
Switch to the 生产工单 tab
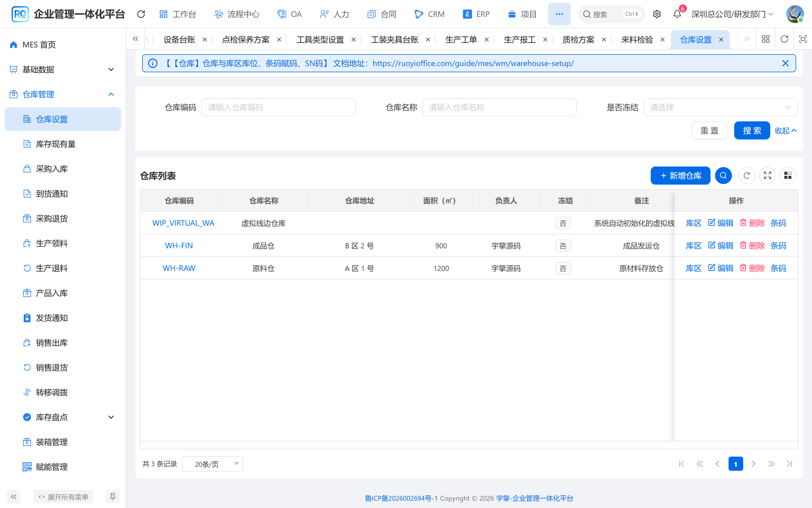[461, 39]
